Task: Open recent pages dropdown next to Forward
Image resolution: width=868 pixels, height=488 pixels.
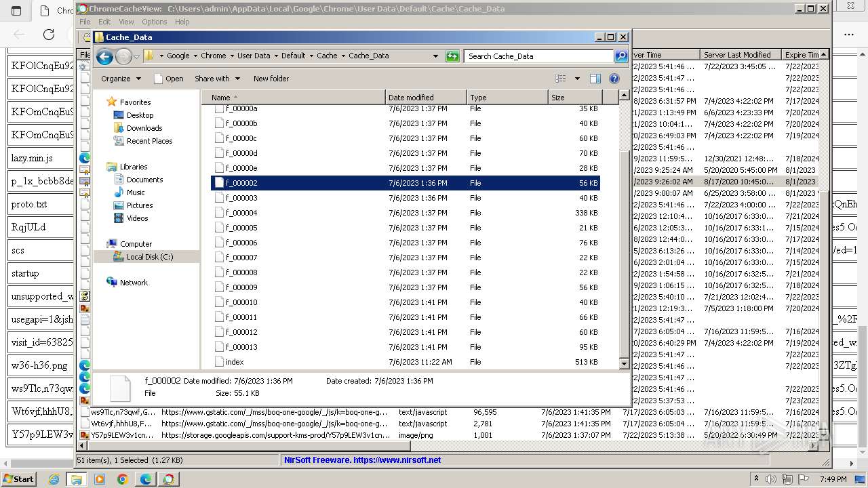Action: (136, 56)
